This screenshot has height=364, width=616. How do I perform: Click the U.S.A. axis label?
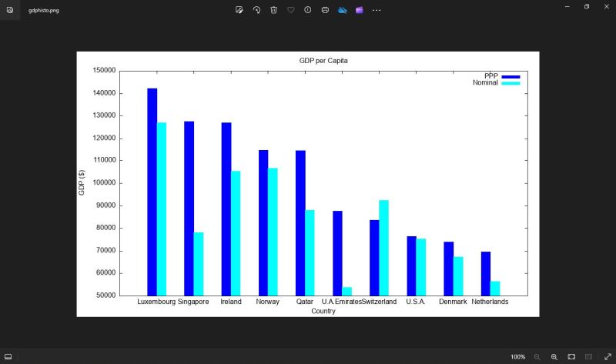(416, 302)
